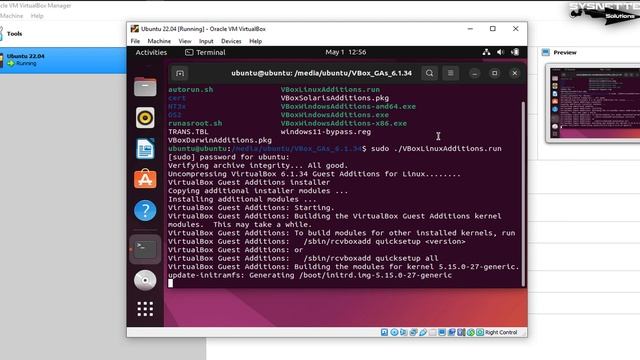Screen dimensions: 640x360
Task: Click the terminal search icon
Action: 429,73
